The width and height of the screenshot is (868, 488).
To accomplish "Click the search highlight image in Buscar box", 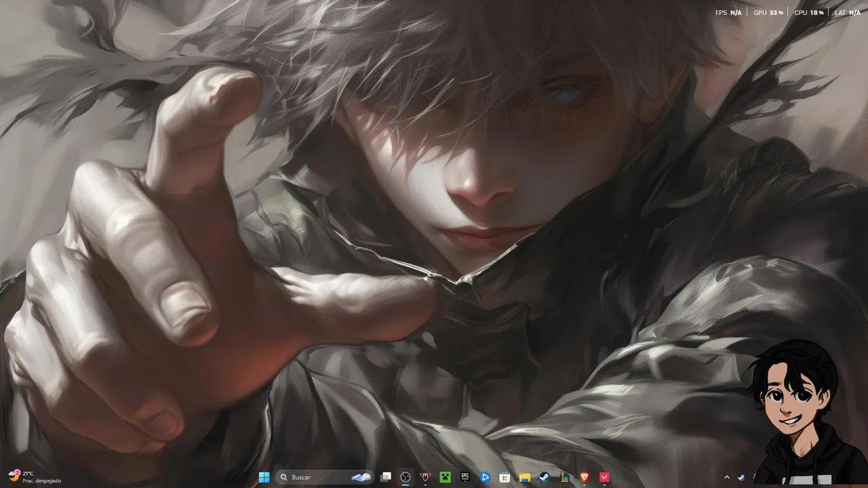I will tap(361, 477).
